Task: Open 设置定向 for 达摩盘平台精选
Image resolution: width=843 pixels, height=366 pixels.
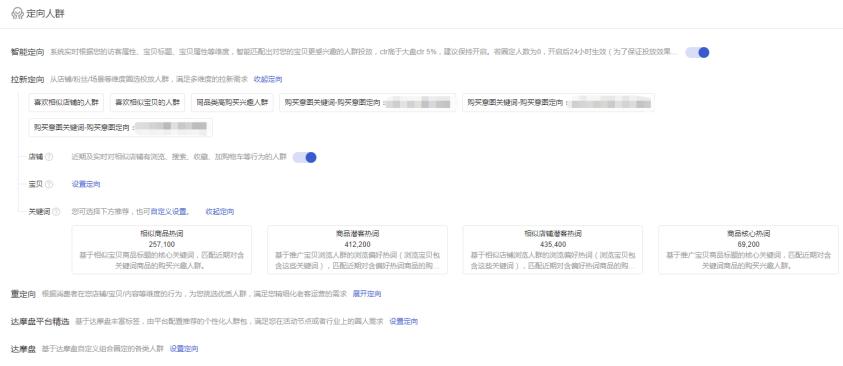Action: pyautogui.click(x=404, y=321)
